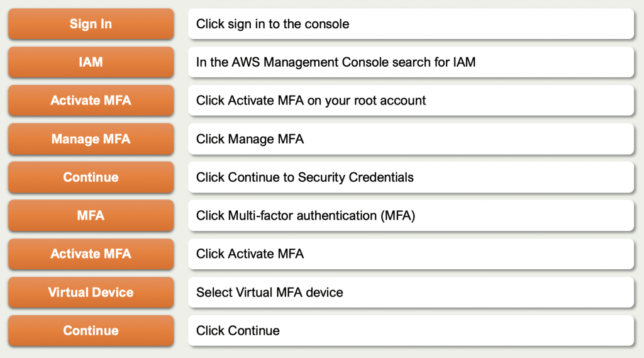Select the 'Click Manage MFA' instruction box

click(411, 139)
